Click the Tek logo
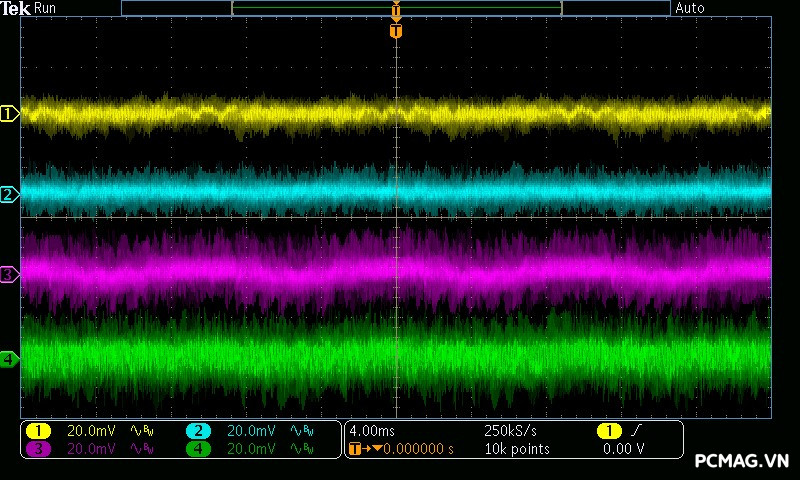Screen dimensions: 800x480 (x=16, y=8)
